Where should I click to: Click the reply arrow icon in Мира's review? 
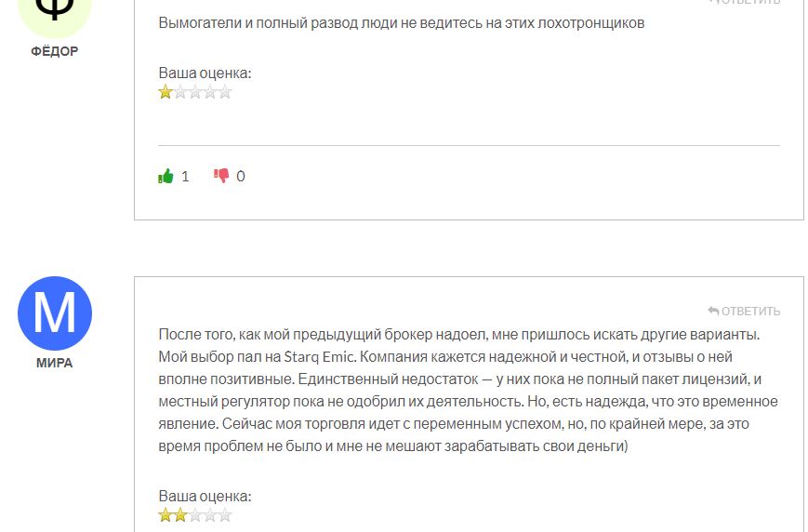click(713, 311)
